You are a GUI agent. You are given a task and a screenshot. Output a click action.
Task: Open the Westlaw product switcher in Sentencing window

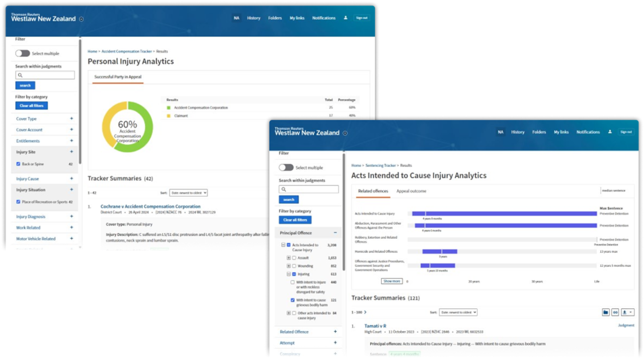345,133
